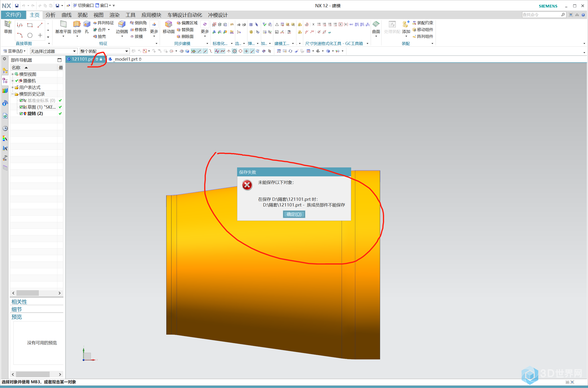
Task: Toggle the 草图 (1) feature checkbox
Action: tap(21, 107)
